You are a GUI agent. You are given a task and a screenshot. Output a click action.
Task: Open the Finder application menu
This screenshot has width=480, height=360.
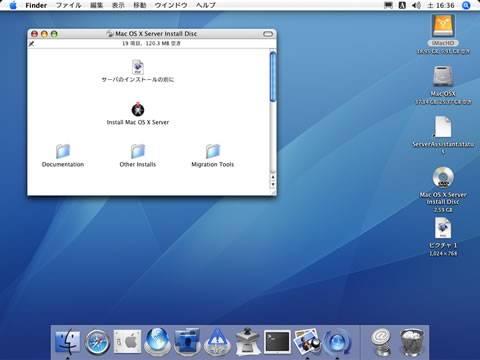(36, 5)
